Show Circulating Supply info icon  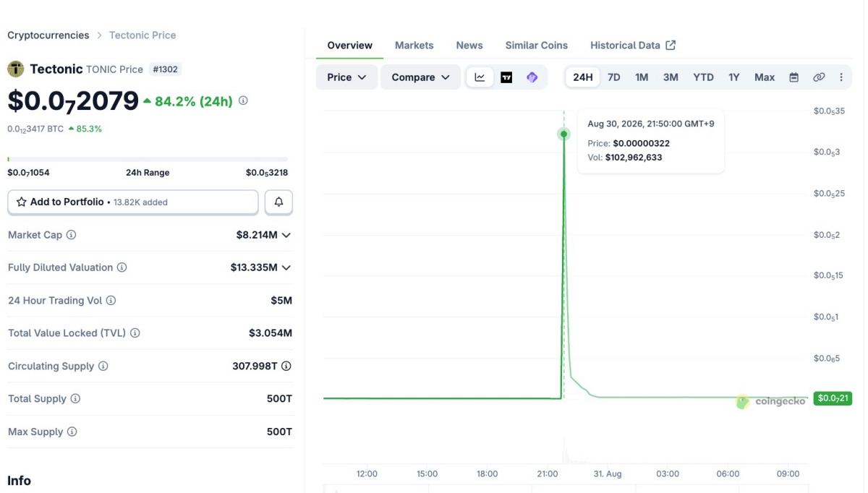[x=103, y=366]
